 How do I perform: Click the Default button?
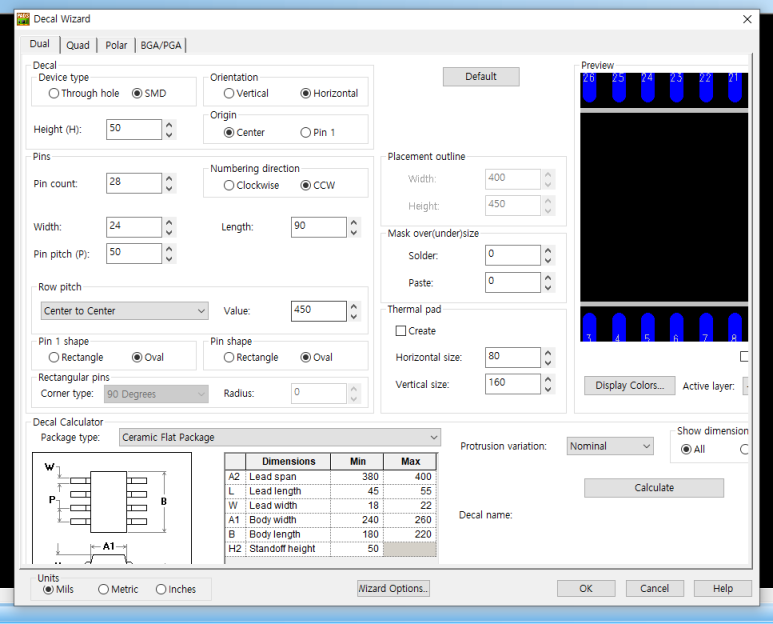[x=481, y=77]
